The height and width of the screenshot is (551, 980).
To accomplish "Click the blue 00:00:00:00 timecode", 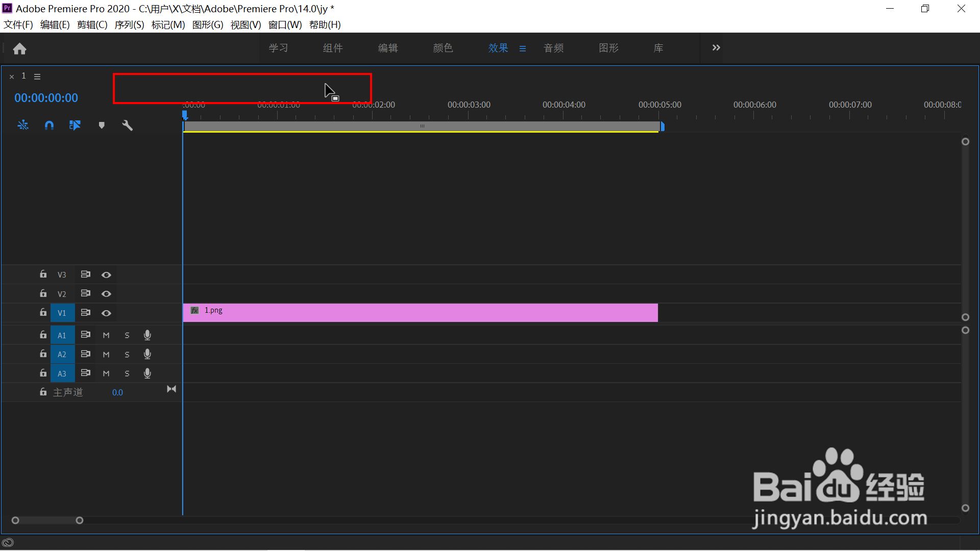I will click(46, 98).
